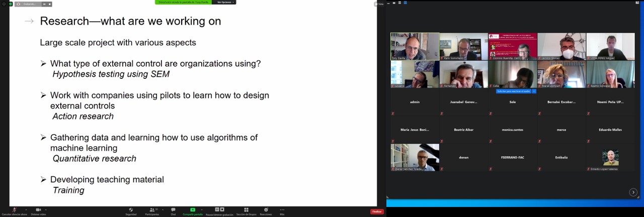Toggle camera with Detener video
Screen dimensions: 644x217
pos(38,210)
